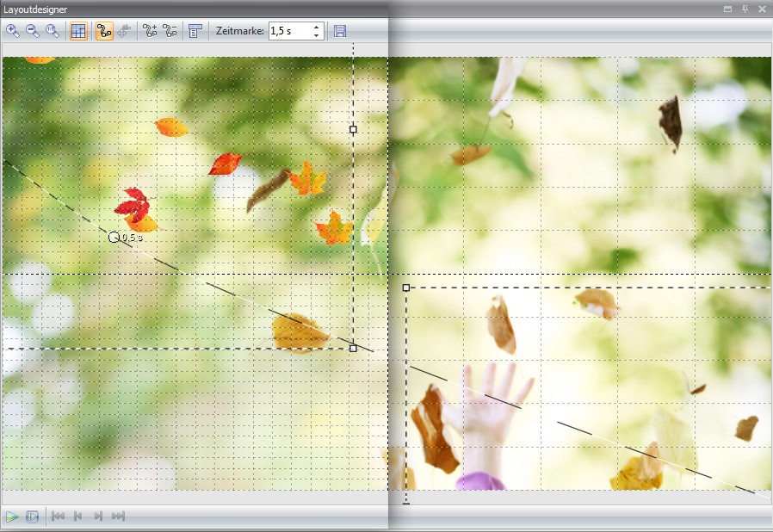Toggle the grid display button
The width and height of the screenshot is (773, 532).
click(x=78, y=31)
